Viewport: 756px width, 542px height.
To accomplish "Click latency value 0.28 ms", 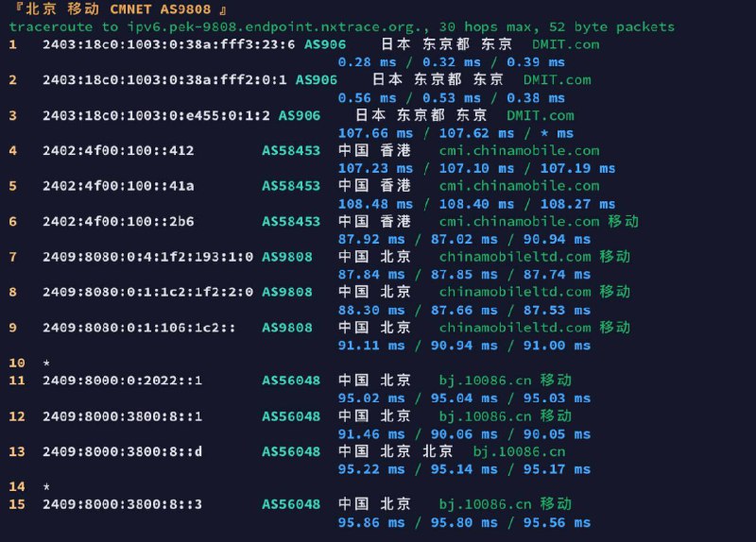I will 367,62.
